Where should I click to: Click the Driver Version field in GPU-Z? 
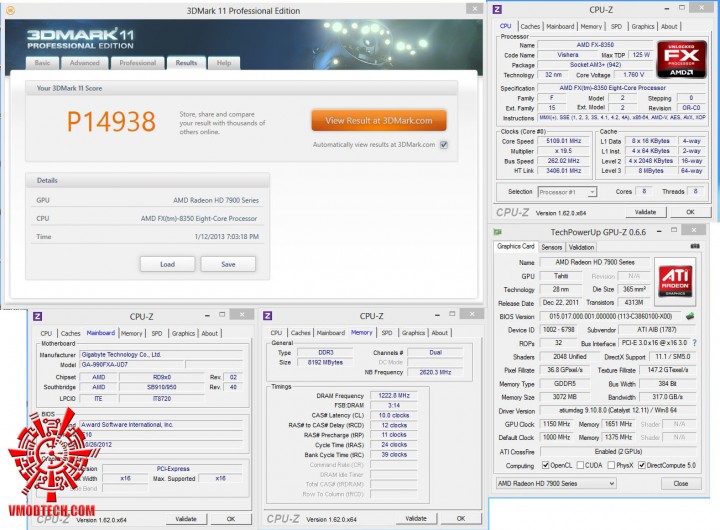coord(618,411)
